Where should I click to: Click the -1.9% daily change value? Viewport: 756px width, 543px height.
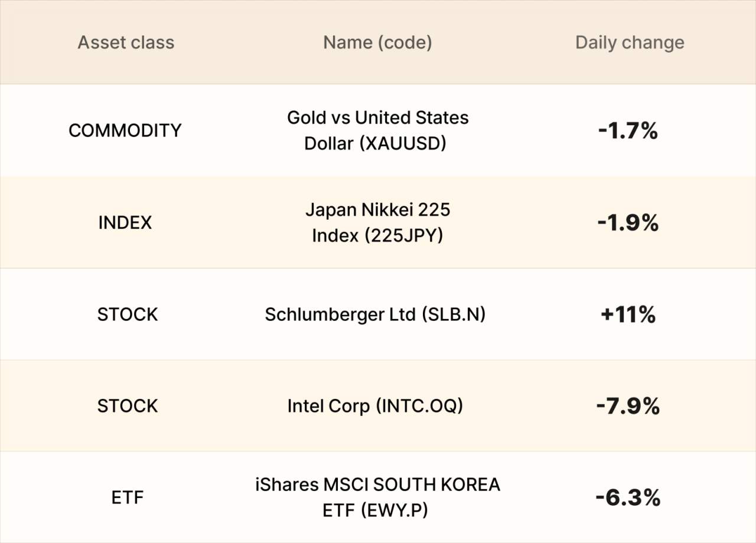(628, 223)
